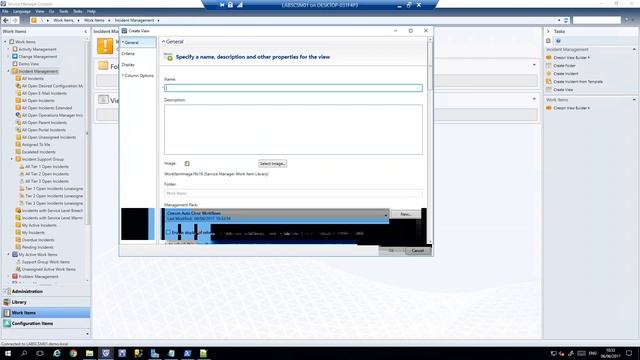Select Demo View in tree
This screenshot has height=360, width=640.
[29, 64]
